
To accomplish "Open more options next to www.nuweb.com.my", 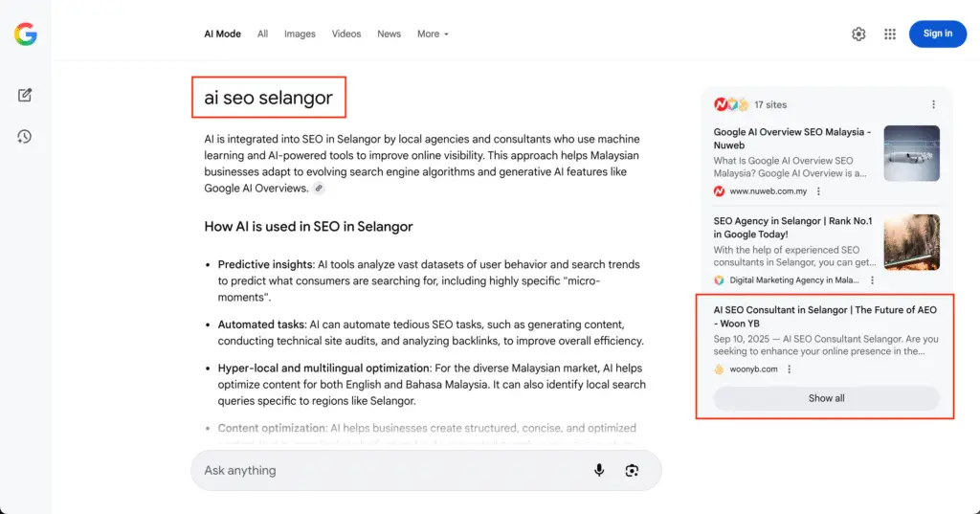I will [818, 191].
